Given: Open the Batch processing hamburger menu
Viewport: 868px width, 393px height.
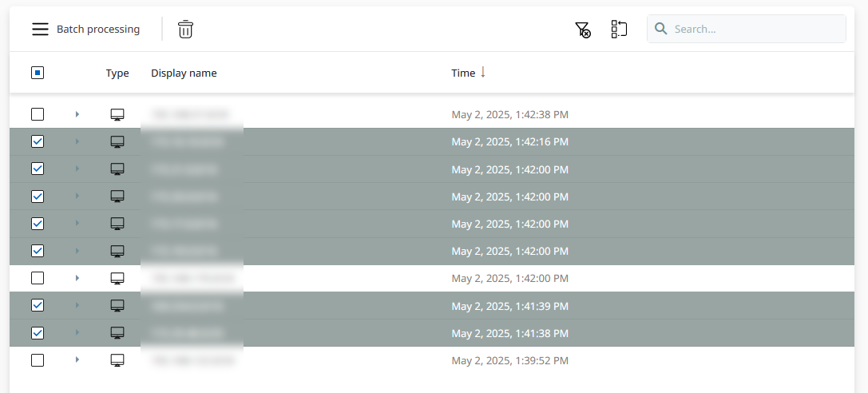Looking at the screenshot, I should (40, 30).
